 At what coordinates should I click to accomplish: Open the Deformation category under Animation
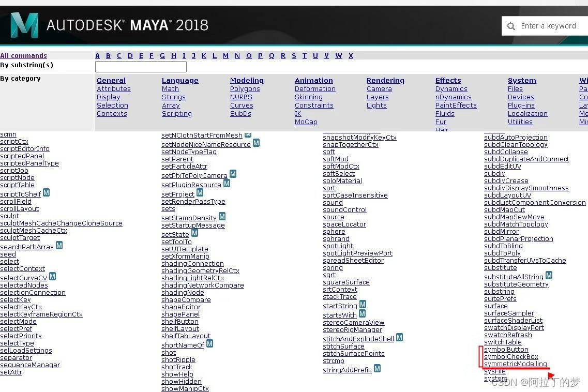coord(315,88)
